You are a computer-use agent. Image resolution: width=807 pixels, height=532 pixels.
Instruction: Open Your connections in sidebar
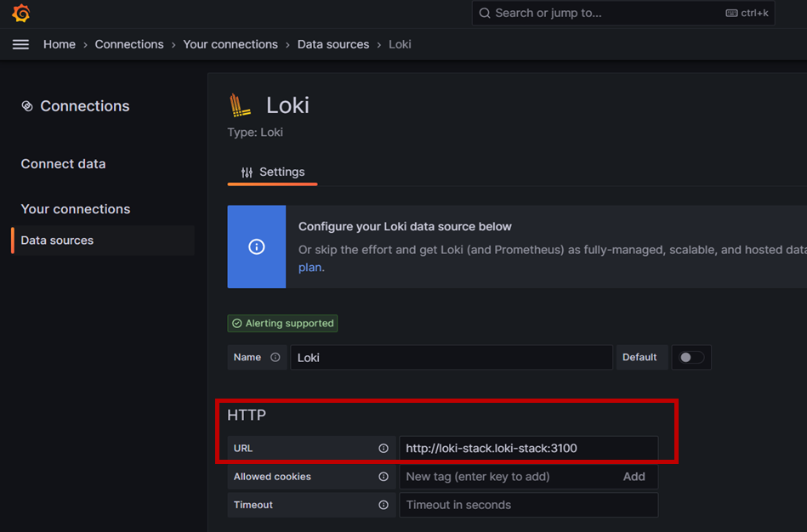[x=76, y=209]
